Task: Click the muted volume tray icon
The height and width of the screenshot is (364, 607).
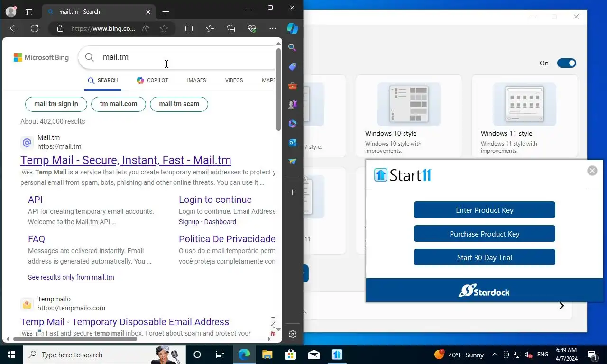Action: pyautogui.click(x=529, y=355)
